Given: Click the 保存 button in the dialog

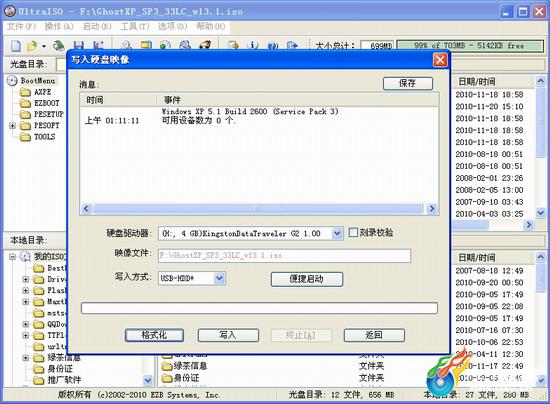Looking at the screenshot, I should [x=408, y=83].
